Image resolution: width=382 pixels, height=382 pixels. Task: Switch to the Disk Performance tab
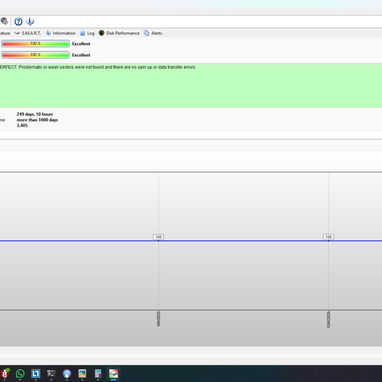point(119,33)
